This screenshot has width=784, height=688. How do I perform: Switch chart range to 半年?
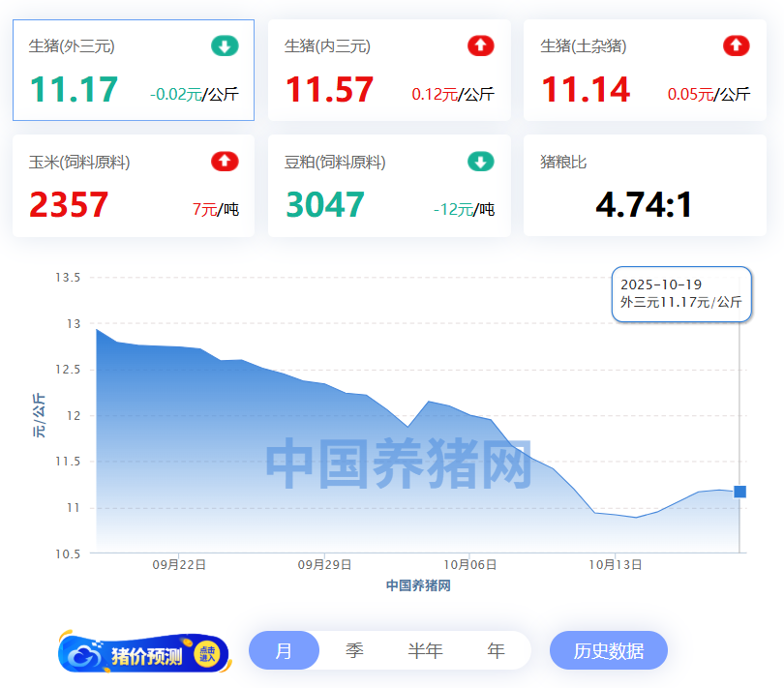[x=425, y=651]
